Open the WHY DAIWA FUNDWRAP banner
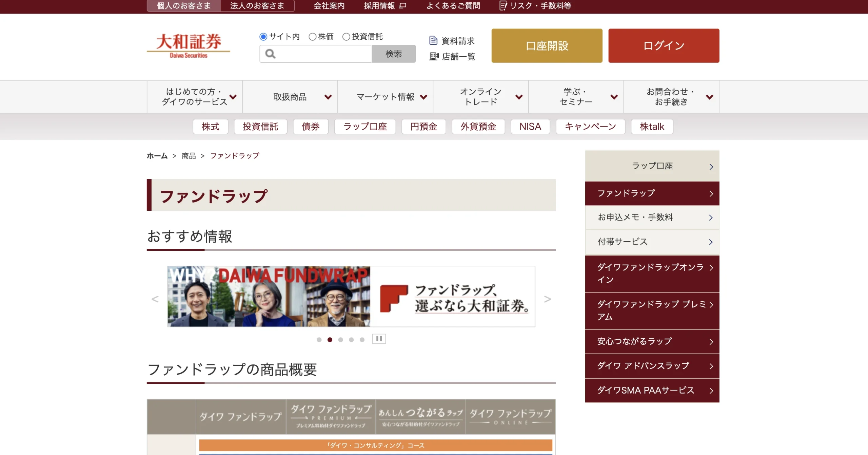The height and width of the screenshot is (455, 868). 351,296
